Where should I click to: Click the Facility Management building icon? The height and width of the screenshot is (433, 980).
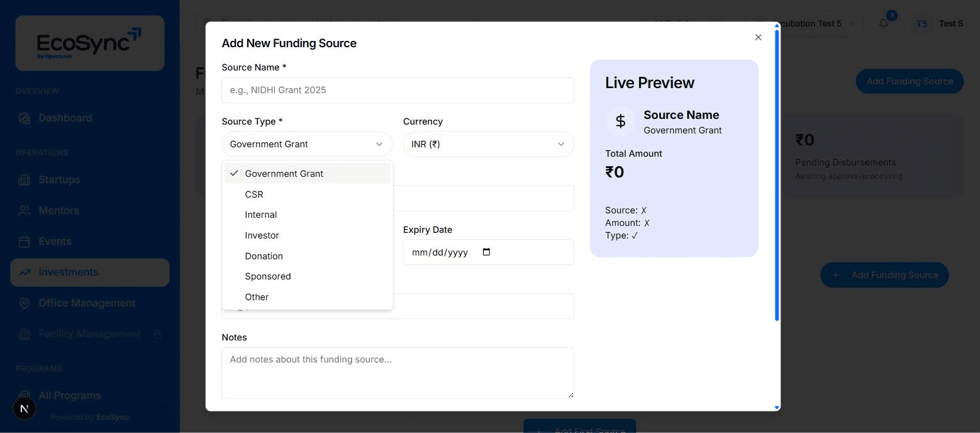click(x=25, y=334)
